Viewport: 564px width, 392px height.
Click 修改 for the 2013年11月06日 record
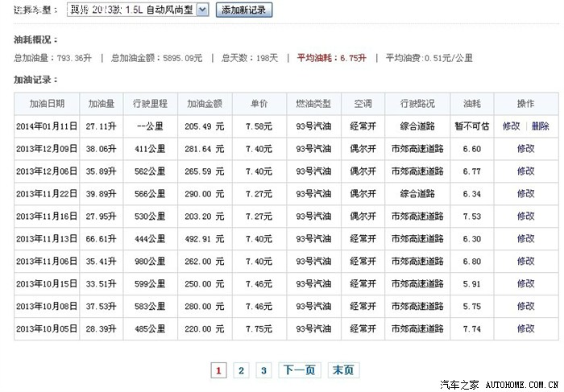(525, 262)
